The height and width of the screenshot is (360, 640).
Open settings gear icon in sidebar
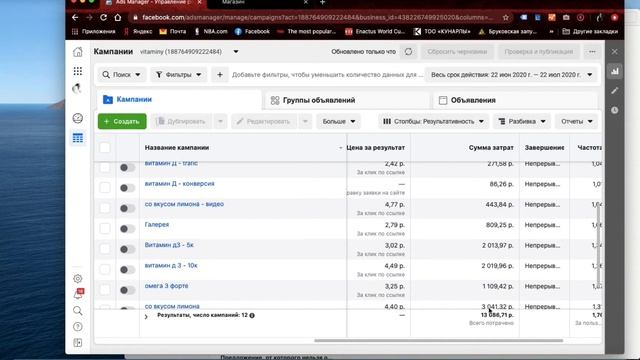click(x=78, y=278)
